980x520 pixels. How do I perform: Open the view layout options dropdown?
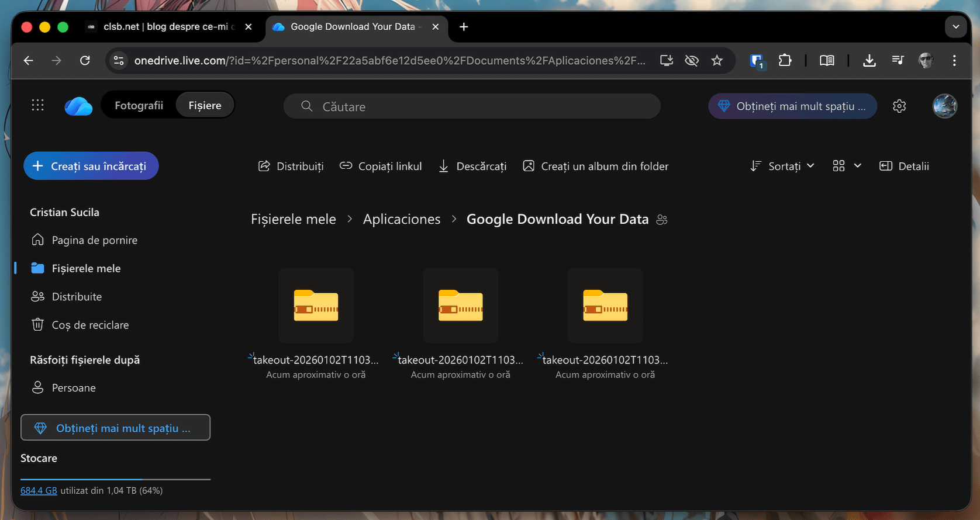pyautogui.click(x=847, y=167)
